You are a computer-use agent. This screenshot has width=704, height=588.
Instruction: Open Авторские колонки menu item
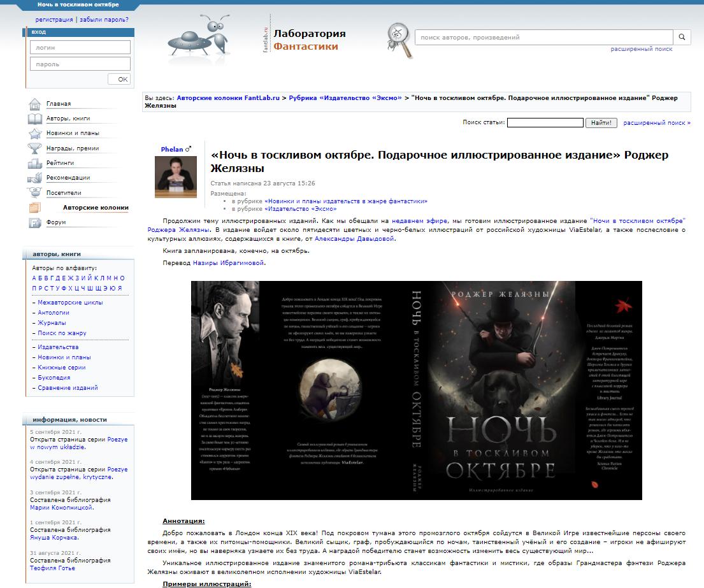tap(96, 208)
